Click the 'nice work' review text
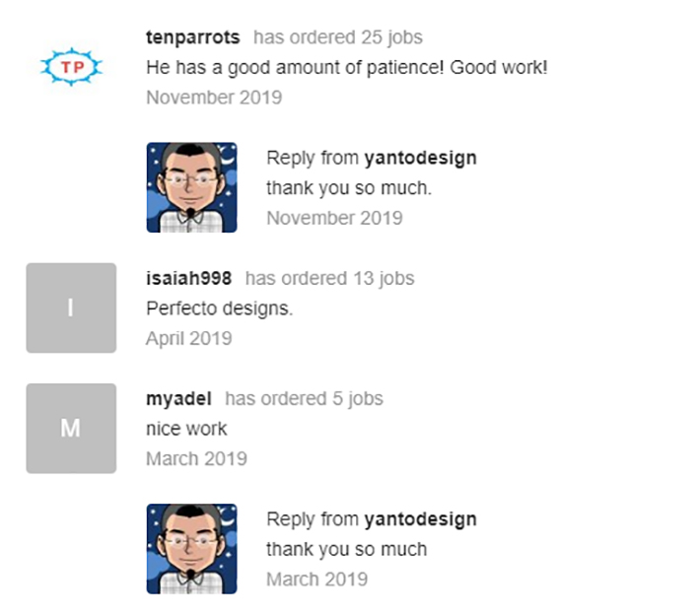The image size is (700, 616). click(x=186, y=429)
